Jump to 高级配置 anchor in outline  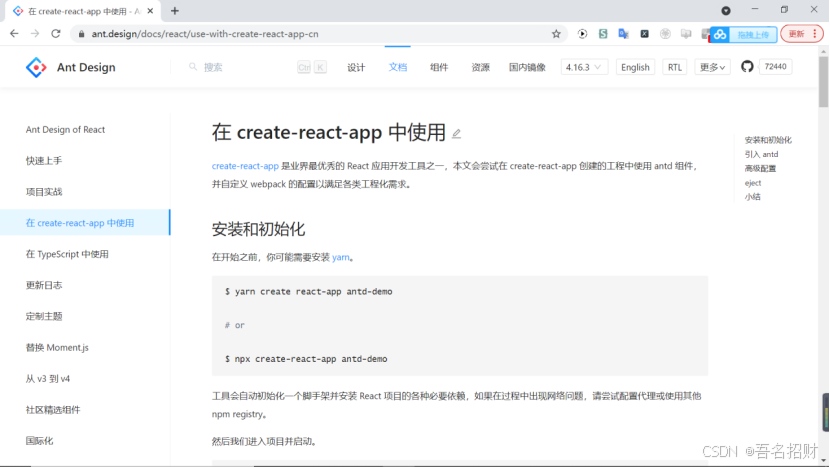tap(760, 168)
